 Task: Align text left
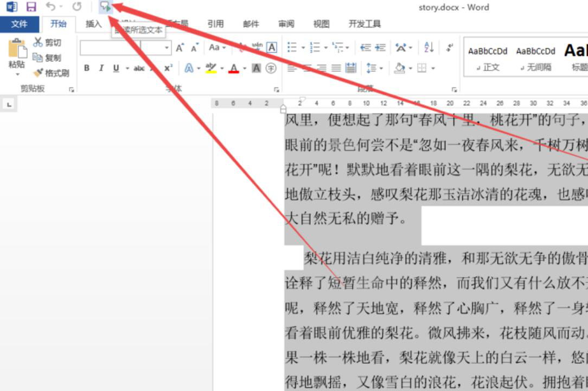click(292, 68)
